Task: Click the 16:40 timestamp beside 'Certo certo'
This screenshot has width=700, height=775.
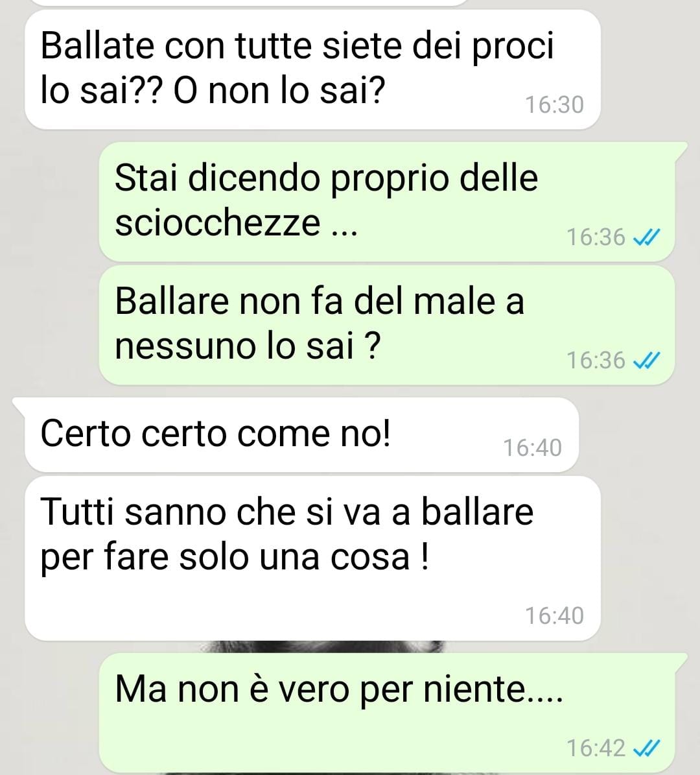Action: 533,447
